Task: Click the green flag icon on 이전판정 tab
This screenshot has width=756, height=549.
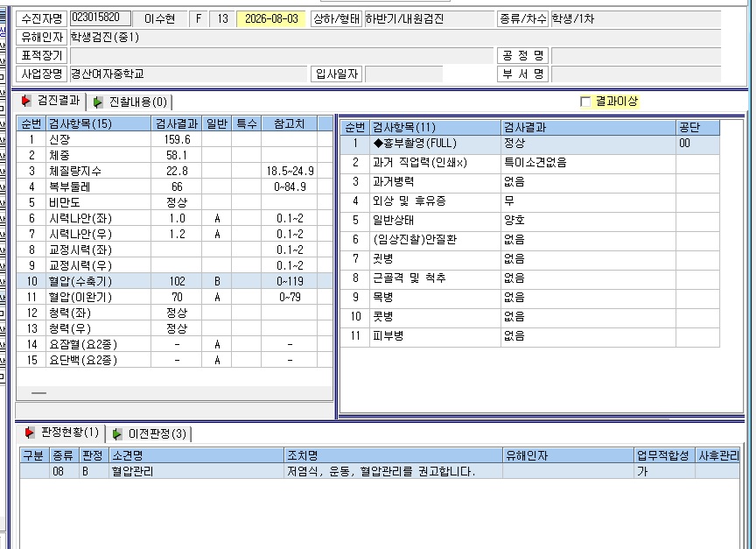Action: [x=117, y=433]
